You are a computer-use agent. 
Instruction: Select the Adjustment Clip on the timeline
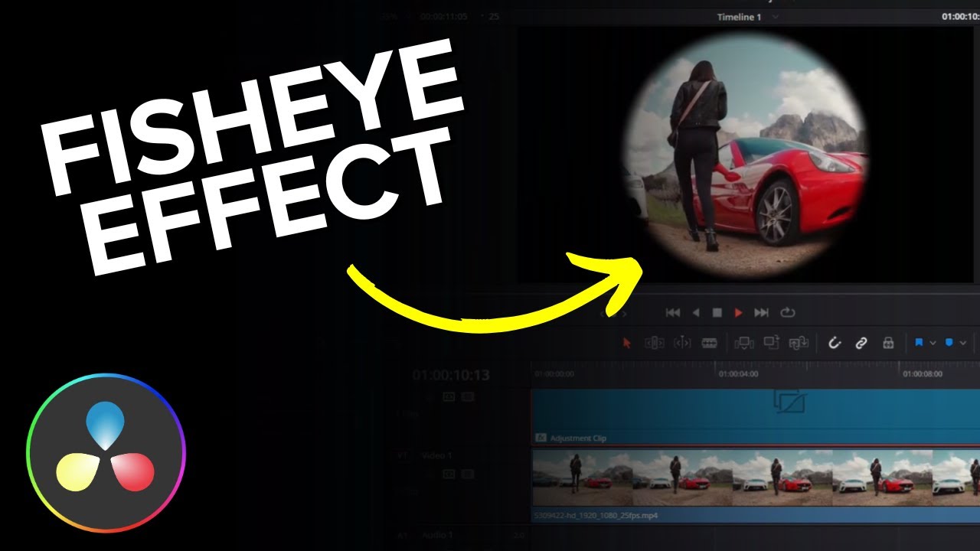click(x=755, y=417)
